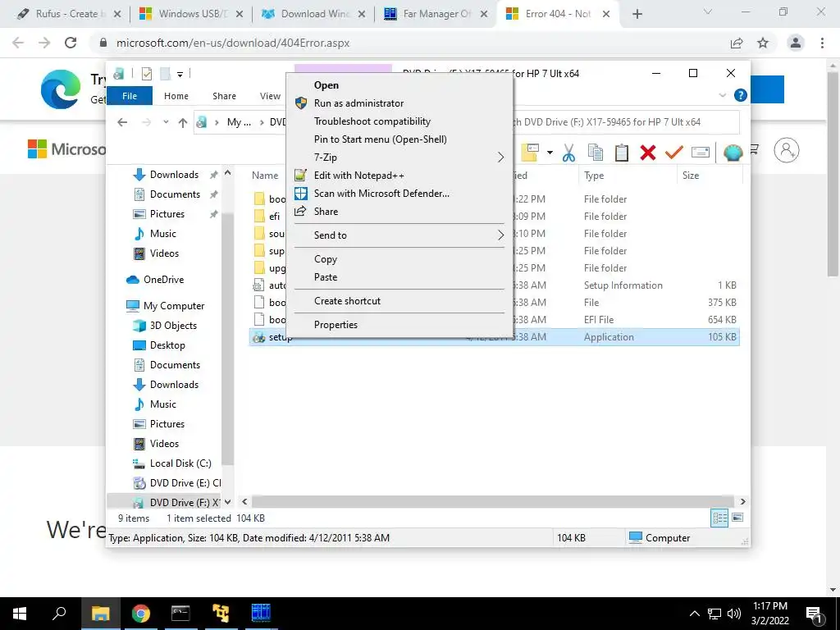
Task: Open the View ribbon tab
Action: 270,96
